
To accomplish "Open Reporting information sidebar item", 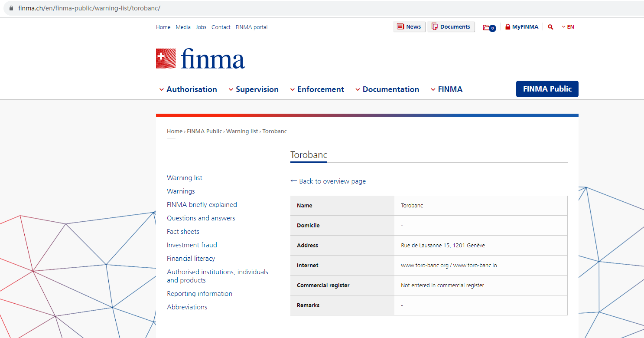I will point(200,294).
